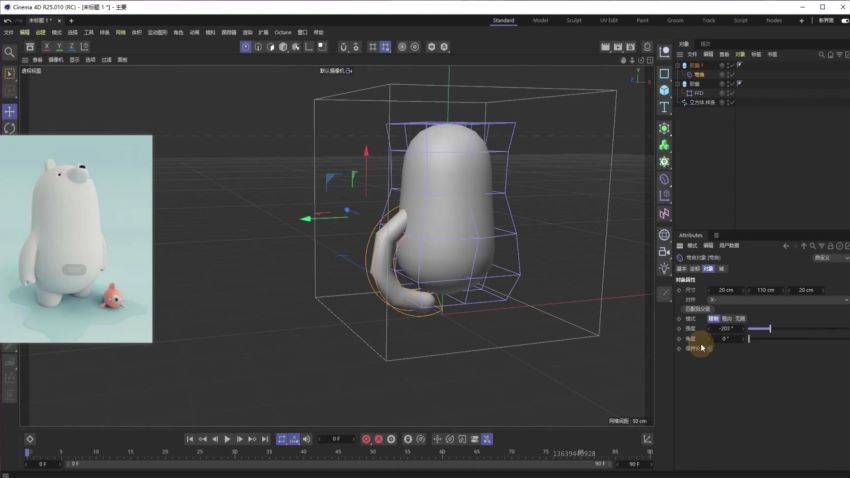Add a light object icon
The height and width of the screenshot is (478, 850).
tap(664, 268)
